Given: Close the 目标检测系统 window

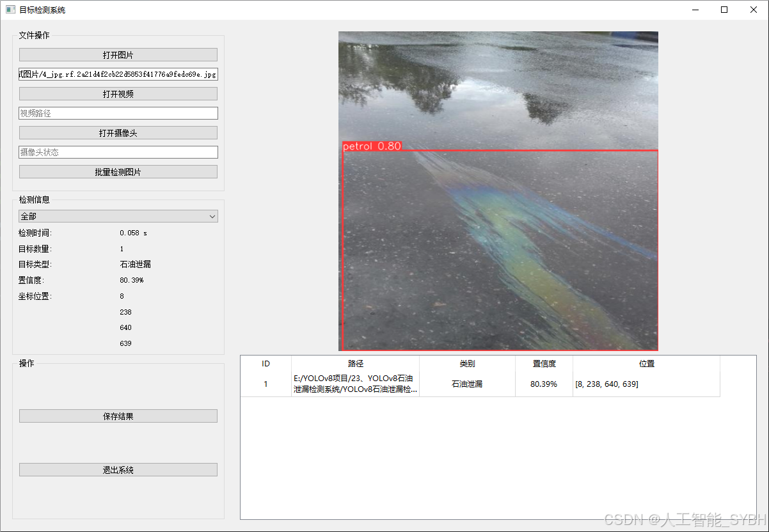Looking at the screenshot, I should click(x=754, y=10).
